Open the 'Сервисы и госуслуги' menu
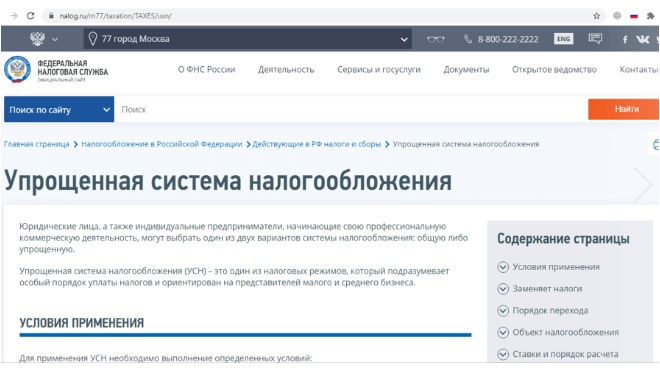The width and height of the screenshot is (660, 371). pyautogui.click(x=379, y=69)
